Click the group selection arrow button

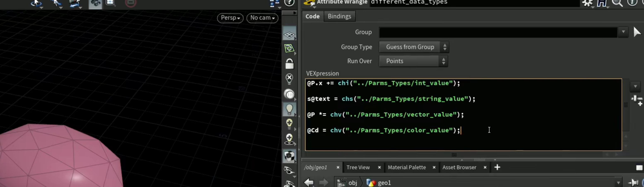click(x=637, y=32)
